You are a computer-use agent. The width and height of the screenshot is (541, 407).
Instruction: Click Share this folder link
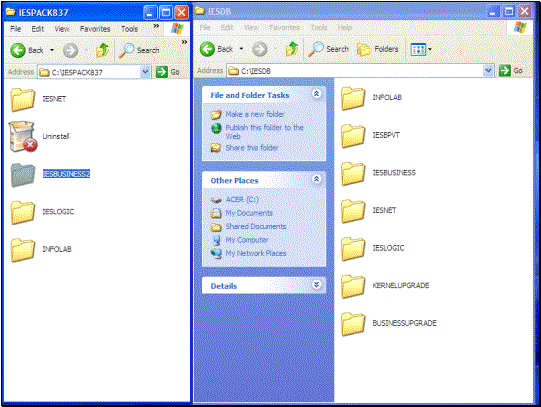[x=252, y=148]
